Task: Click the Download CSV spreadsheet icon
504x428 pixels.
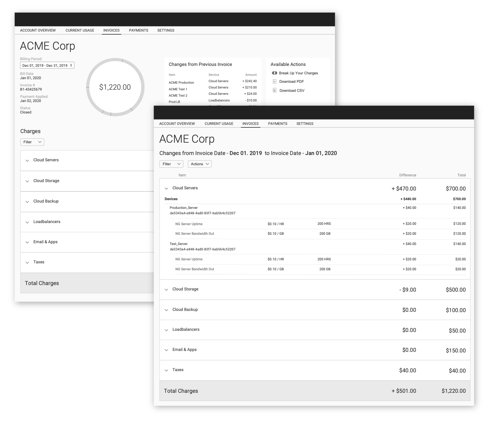Action: click(x=274, y=90)
